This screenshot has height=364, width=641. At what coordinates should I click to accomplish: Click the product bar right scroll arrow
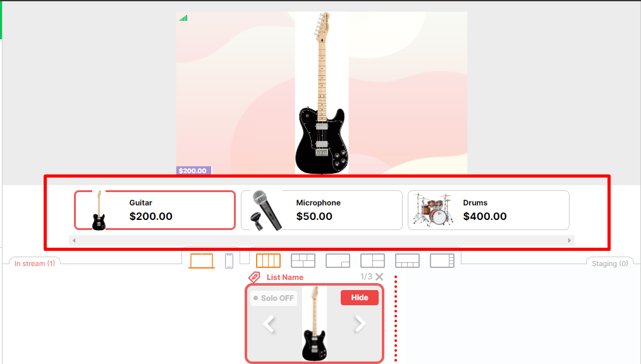tap(569, 240)
